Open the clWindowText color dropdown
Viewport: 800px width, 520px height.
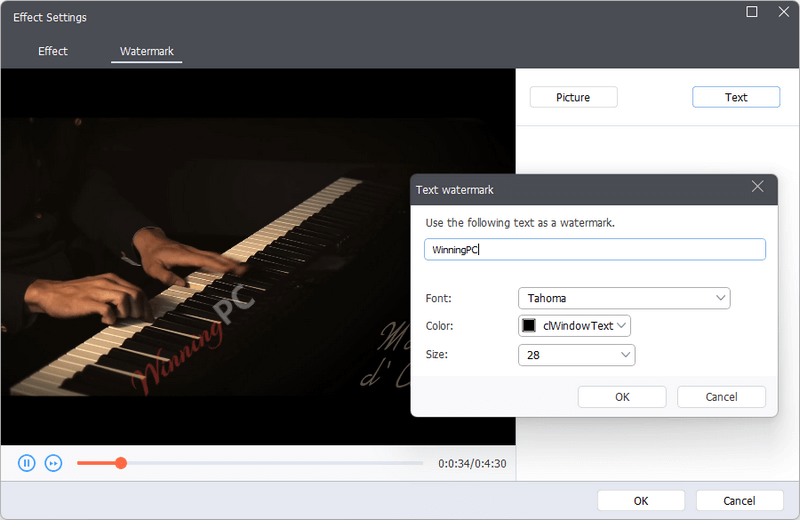[574, 326]
